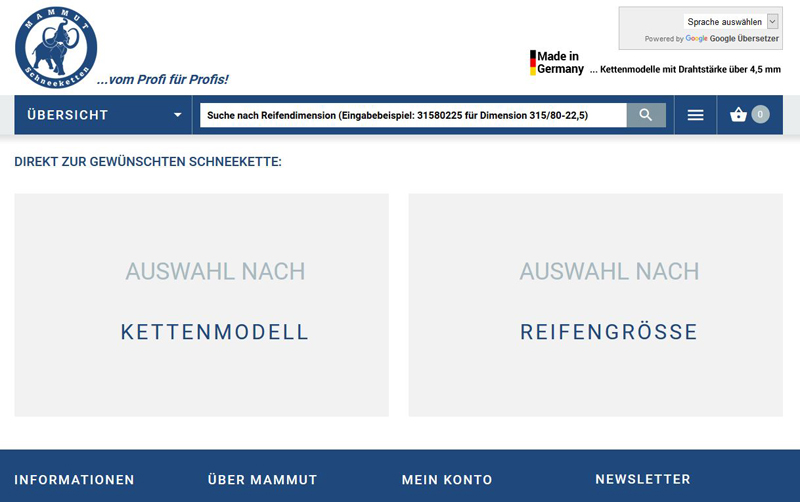
Task: Click the Übersetzer translator link
Action: [744, 39]
